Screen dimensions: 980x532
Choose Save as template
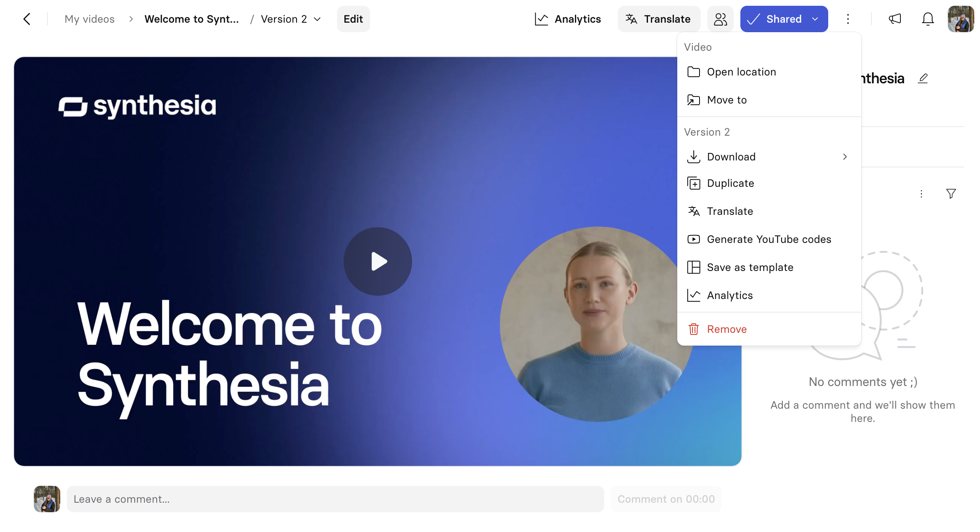[x=750, y=267]
